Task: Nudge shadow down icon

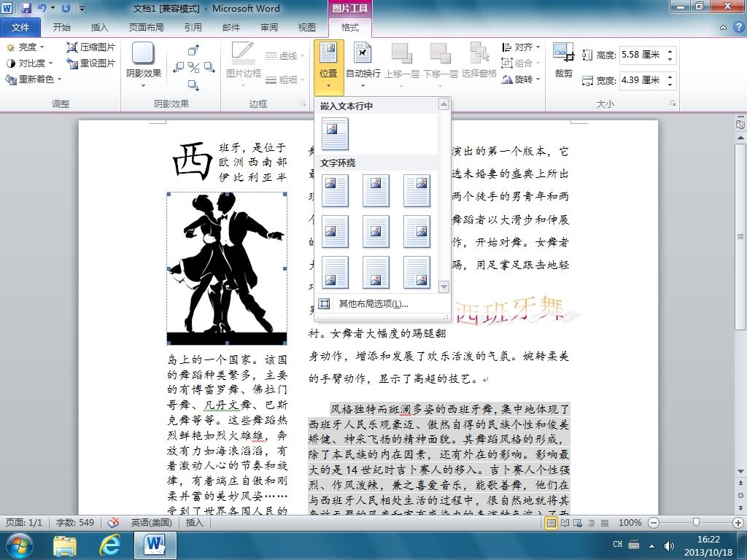Action: pos(193,85)
